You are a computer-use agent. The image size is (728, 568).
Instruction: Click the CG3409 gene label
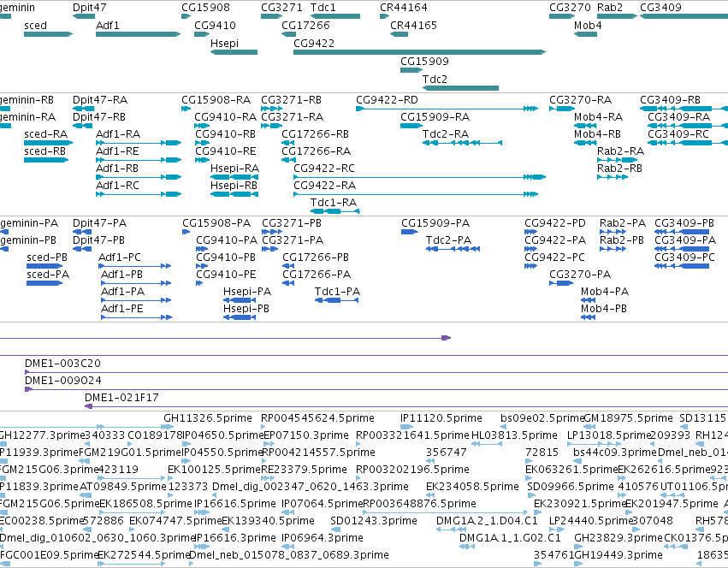660,8
